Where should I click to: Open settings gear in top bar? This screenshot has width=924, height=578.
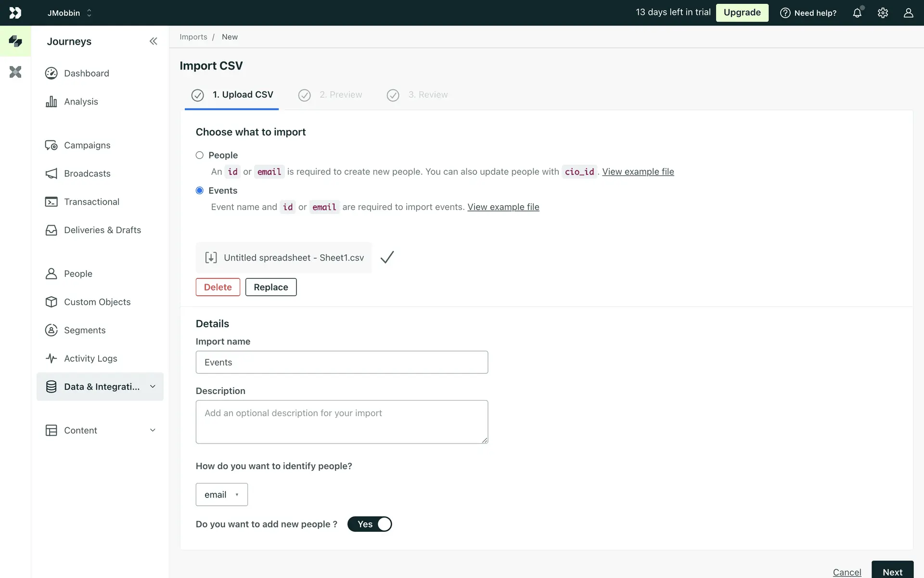click(x=883, y=13)
